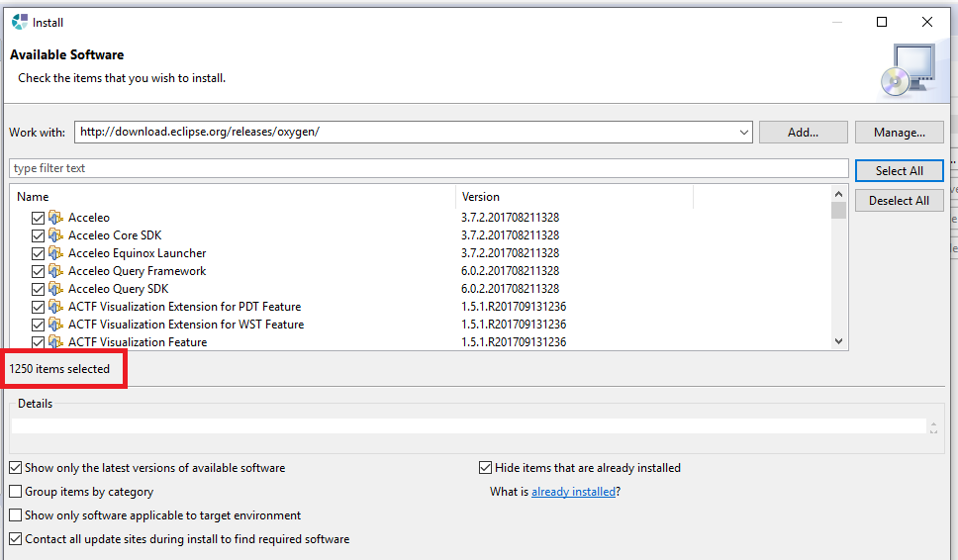The image size is (958, 560).
Task: Enable Group items by category
Action: [x=15, y=492]
